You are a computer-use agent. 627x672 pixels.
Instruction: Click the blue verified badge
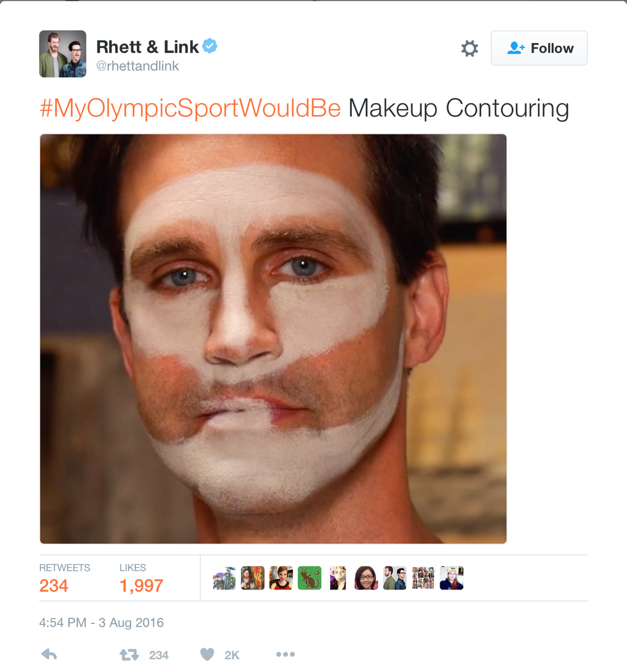210,46
